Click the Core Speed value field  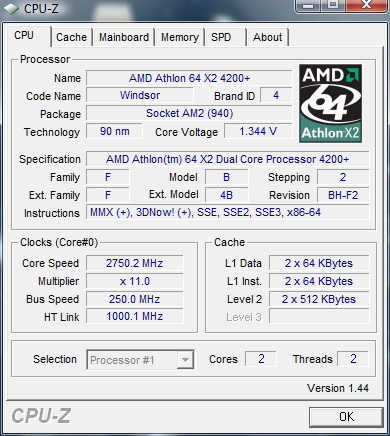(x=135, y=263)
